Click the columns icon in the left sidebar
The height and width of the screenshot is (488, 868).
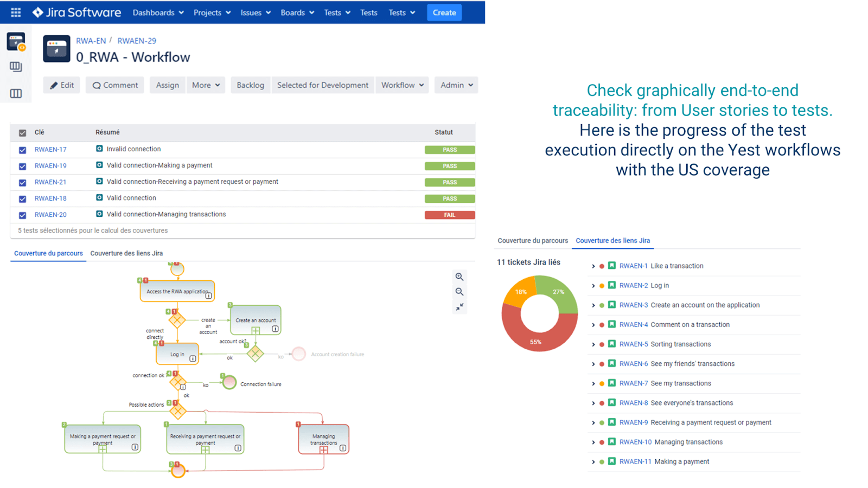pyautogui.click(x=16, y=93)
